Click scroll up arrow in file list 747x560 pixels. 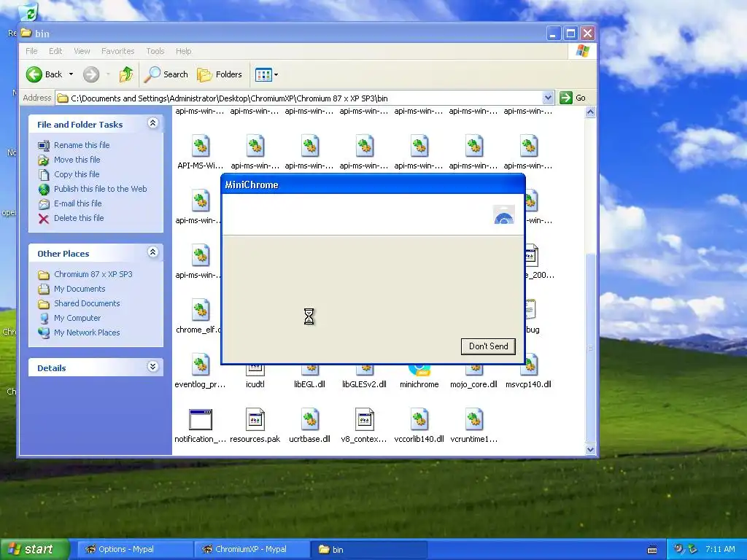click(590, 112)
